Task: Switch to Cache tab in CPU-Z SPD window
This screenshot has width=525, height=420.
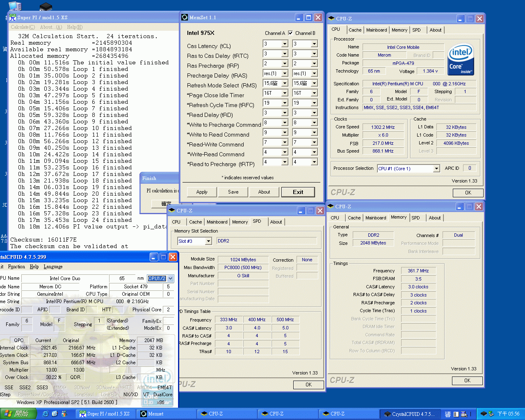Action: 195,222
